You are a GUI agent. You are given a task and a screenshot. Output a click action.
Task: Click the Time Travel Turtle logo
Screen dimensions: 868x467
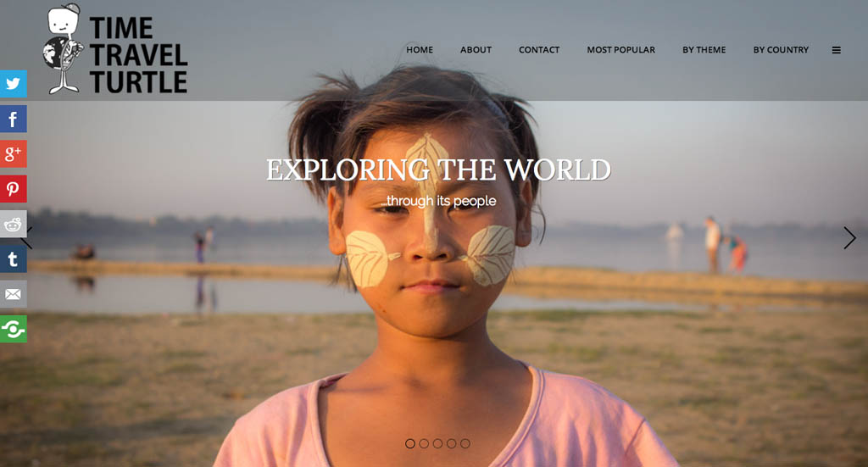[x=115, y=49]
